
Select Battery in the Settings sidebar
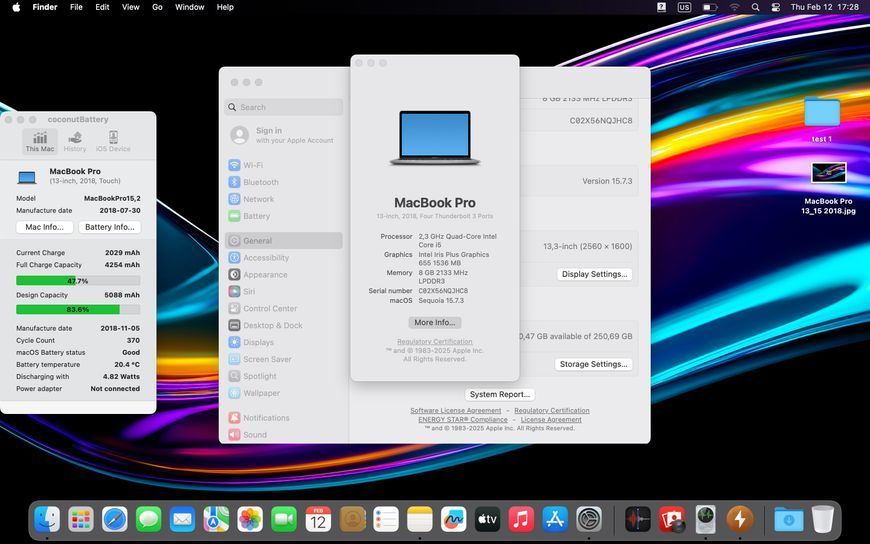(x=284, y=216)
